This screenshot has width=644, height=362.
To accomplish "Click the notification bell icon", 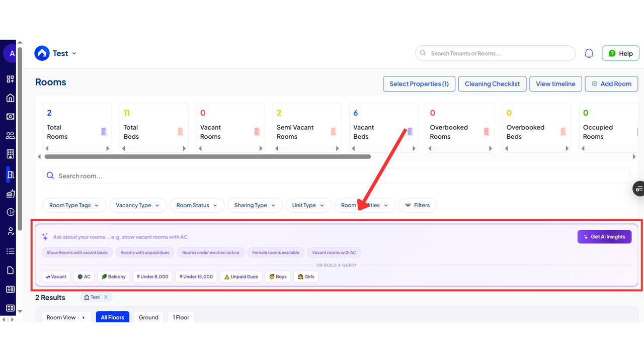I will (x=589, y=53).
